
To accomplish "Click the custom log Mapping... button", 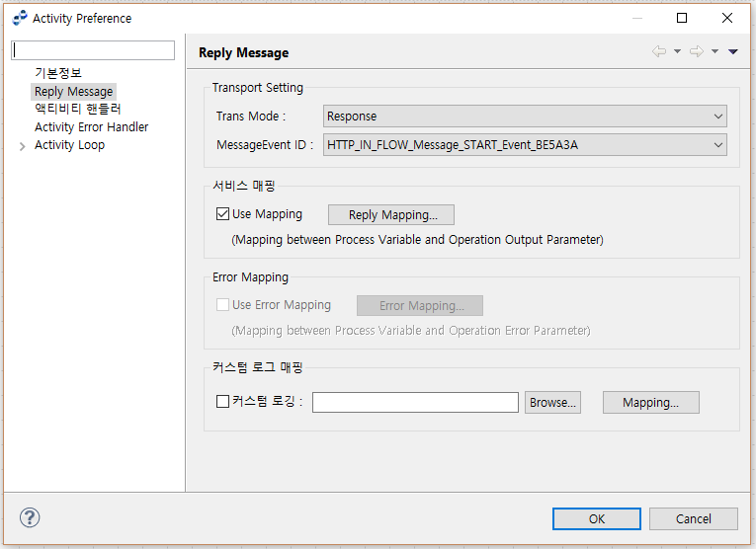I will point(650,402).
